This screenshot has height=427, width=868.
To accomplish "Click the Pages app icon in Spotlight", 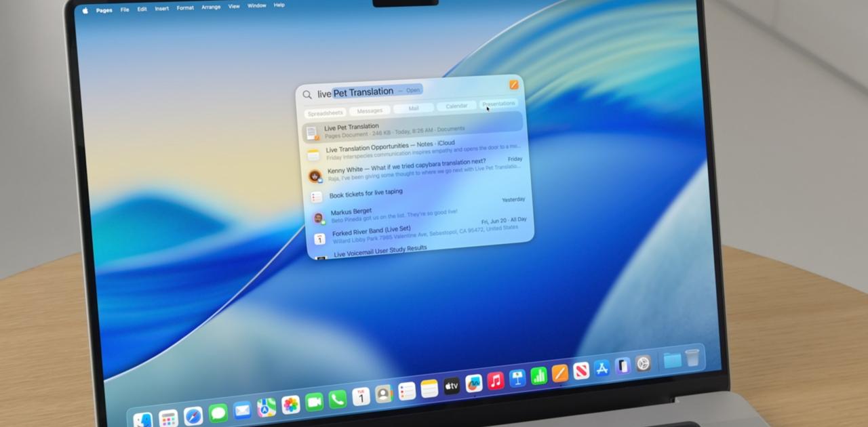I will click(514, 85).
